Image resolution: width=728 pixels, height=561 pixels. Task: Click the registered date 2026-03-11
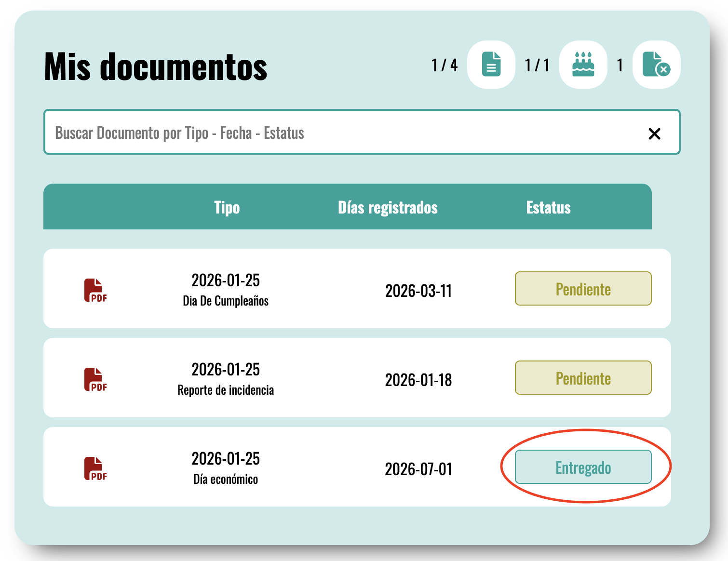pyautogui.click(x=418, y=291)
